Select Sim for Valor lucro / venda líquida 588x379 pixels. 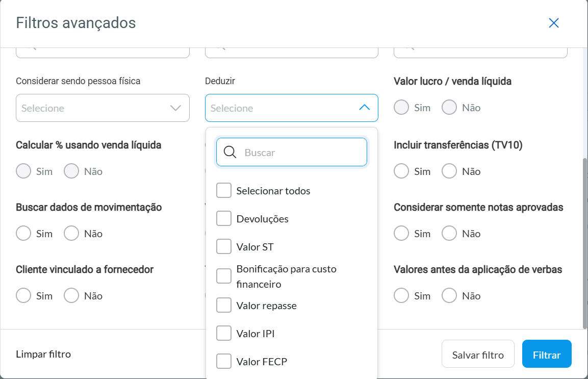(x=401, y=107)
